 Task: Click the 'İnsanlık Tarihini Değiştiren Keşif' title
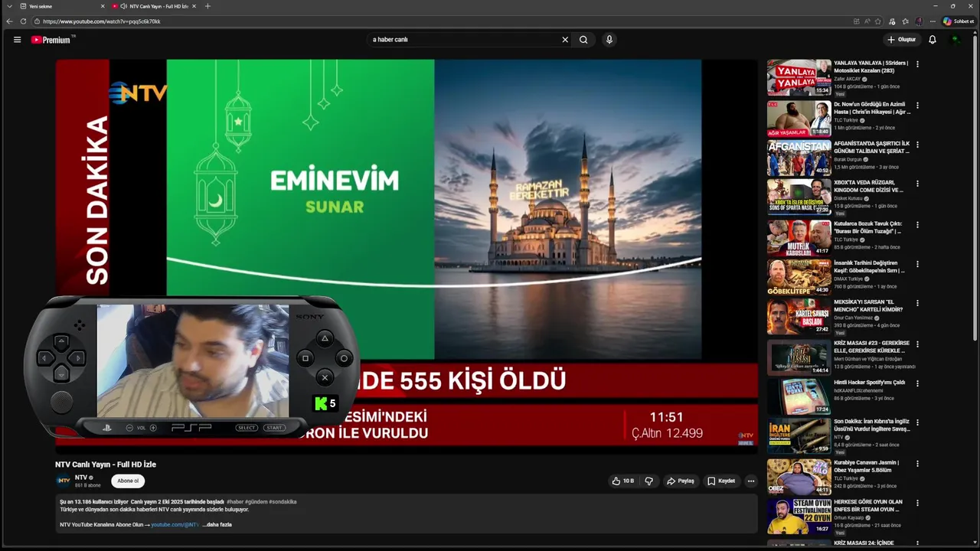click(869, 266)
